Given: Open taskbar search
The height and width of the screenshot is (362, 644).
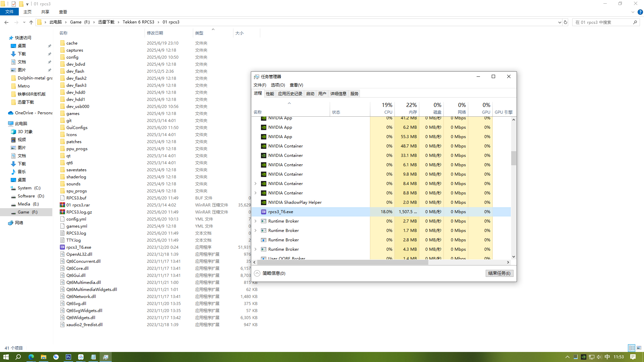Looking at the screenshot, I should 18,357.
